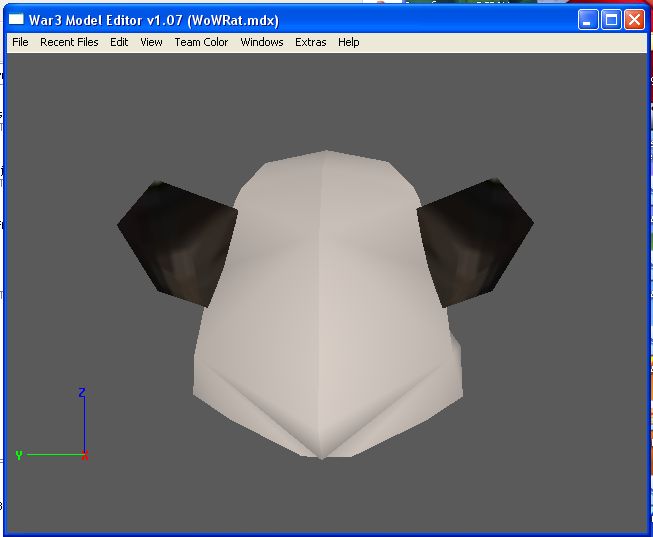Select the rat model's right dark ear
The height and width of the screenshot is (537, 653).
click(475, 242)
